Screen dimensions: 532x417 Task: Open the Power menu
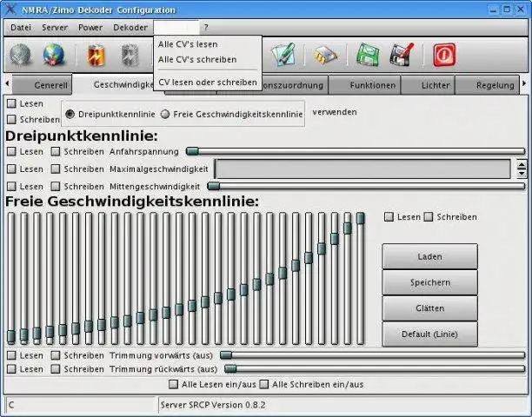(x=90, y=28)
